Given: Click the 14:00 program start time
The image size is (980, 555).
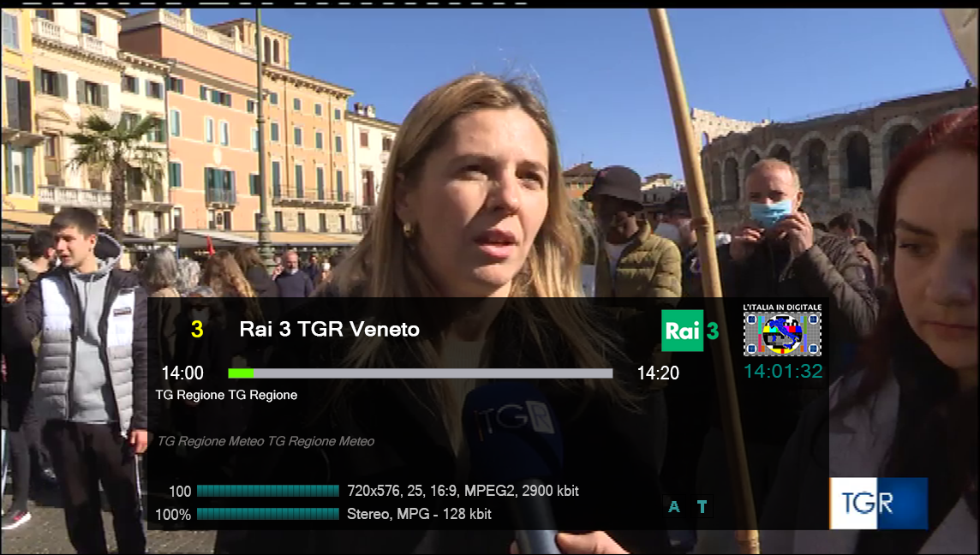Looking at the screenshot, I should click(182, 373).
